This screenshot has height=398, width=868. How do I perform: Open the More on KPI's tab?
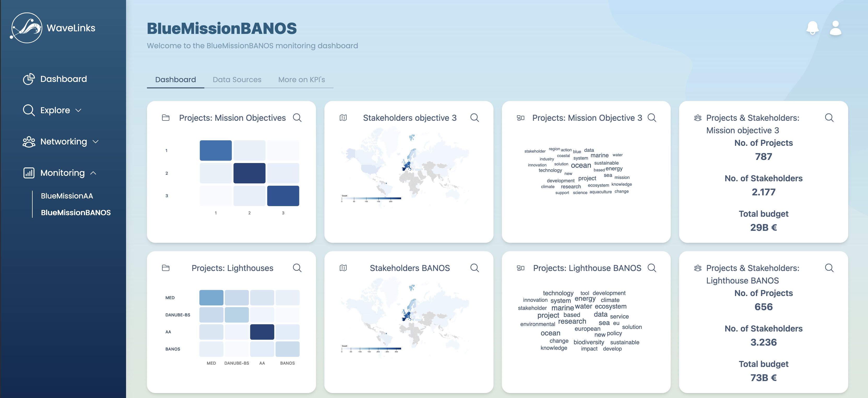pos(302,80)
